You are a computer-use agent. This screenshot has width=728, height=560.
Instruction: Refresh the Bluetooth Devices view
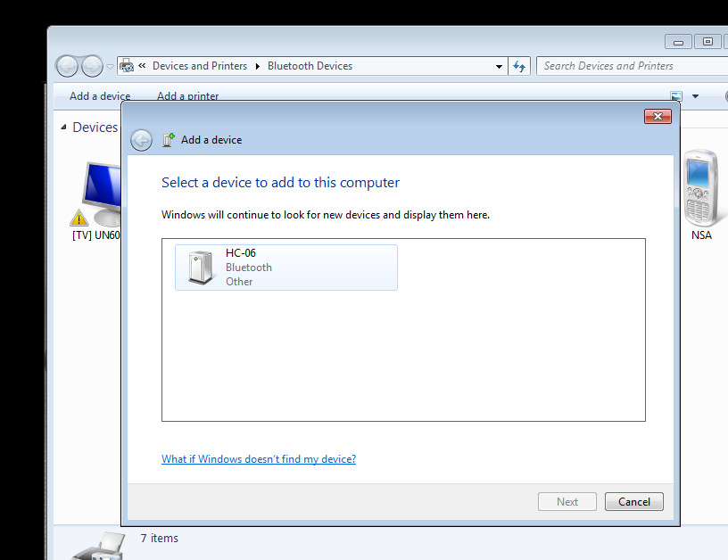[x=519, y=66]
